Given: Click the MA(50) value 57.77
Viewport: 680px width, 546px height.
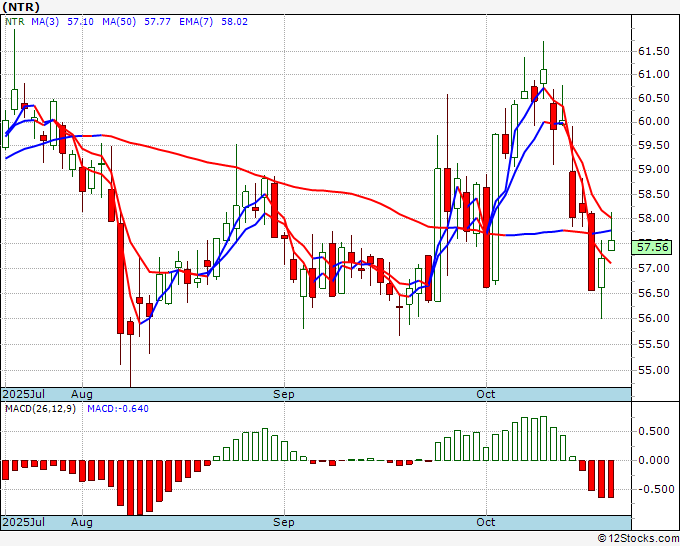Looking at the screenshot, I should [x=157, y=22].
